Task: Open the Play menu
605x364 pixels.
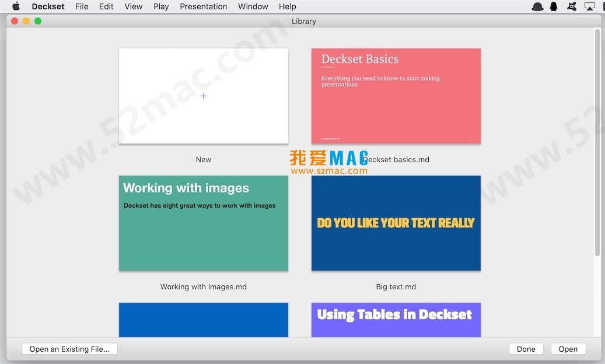Action: [161, 6]
